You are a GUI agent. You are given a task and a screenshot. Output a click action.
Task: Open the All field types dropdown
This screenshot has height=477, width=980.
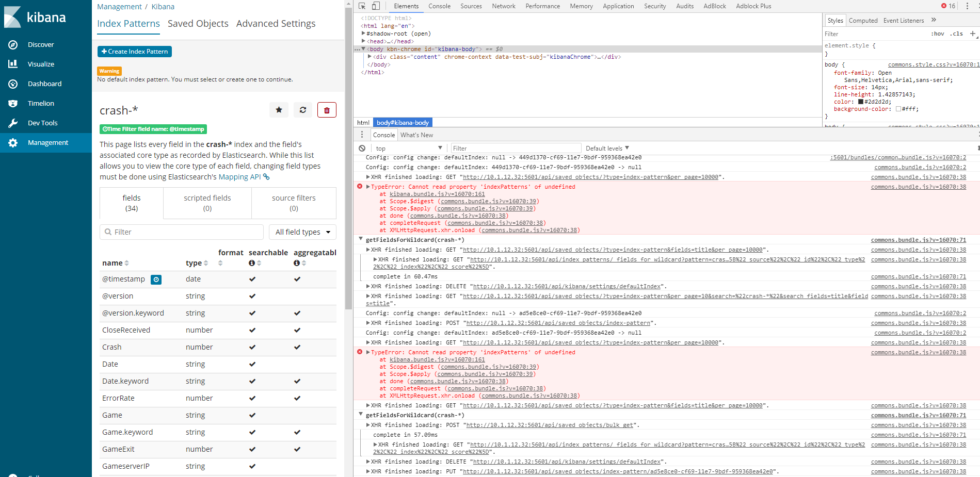[302, 232]
